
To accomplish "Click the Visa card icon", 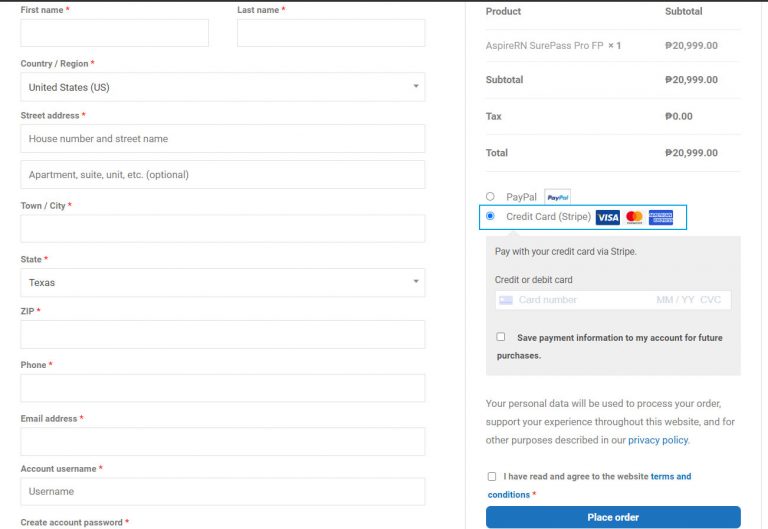I will (x=607, y=217).
